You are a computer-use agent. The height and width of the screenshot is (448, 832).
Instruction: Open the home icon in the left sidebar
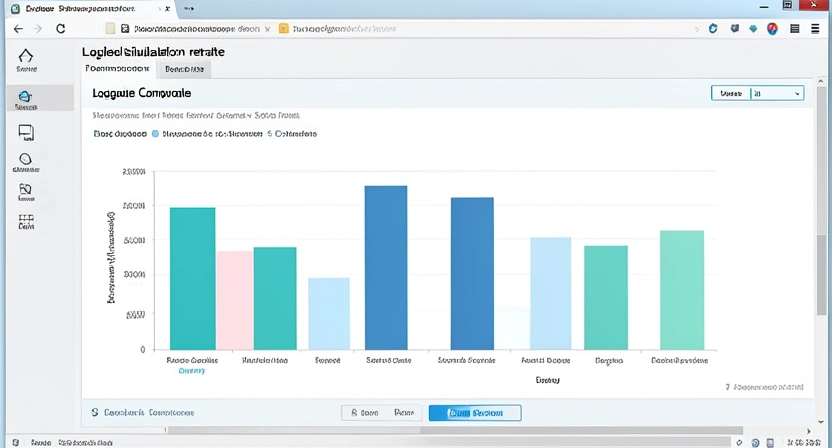click(x=26, y=57)
